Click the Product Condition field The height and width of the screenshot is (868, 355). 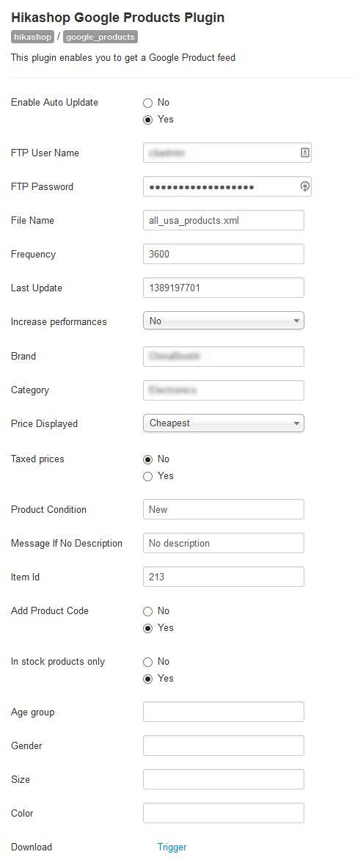click(224, 509)
